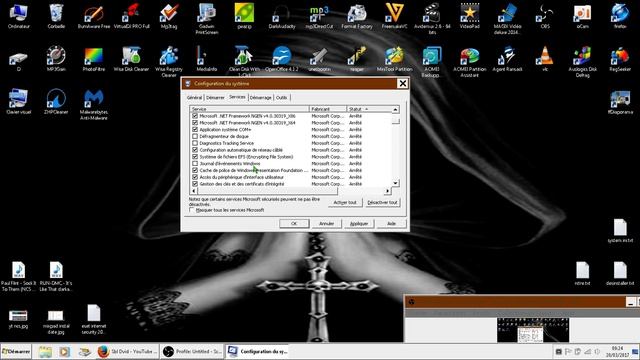Open the Ordinateur desktop icon
Screen dimensions: 640x360
point(18,16)
